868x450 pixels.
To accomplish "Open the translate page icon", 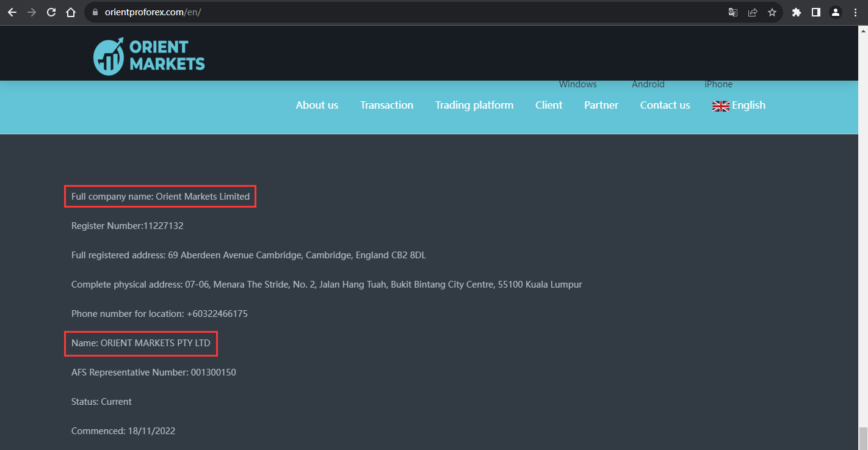I will pos(733,12).
